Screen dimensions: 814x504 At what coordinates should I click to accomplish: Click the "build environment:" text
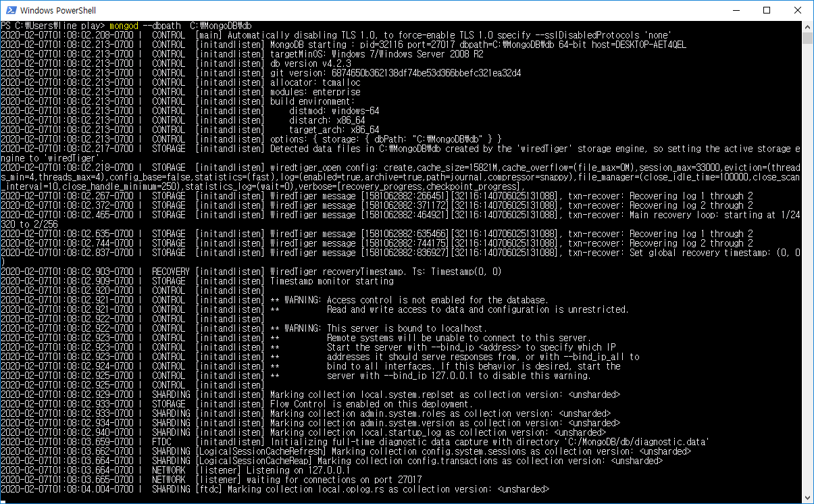[x=313, y=101]
